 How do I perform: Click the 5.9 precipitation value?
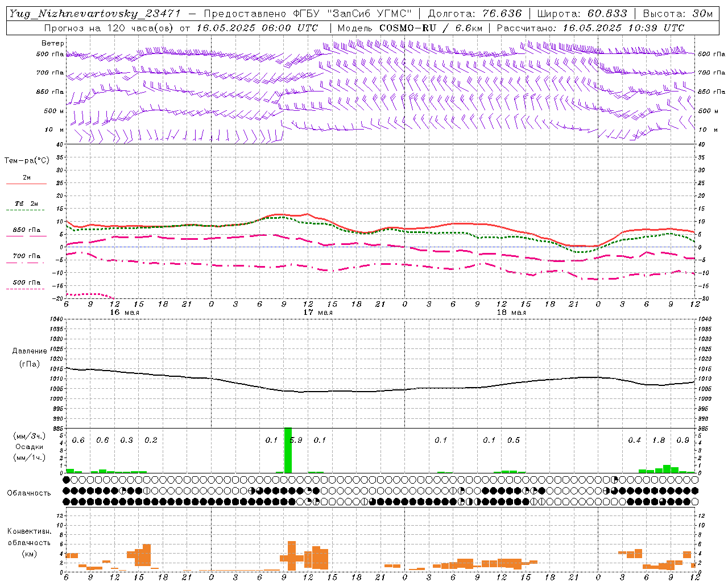pyautogui.click(x=296, y=440)
